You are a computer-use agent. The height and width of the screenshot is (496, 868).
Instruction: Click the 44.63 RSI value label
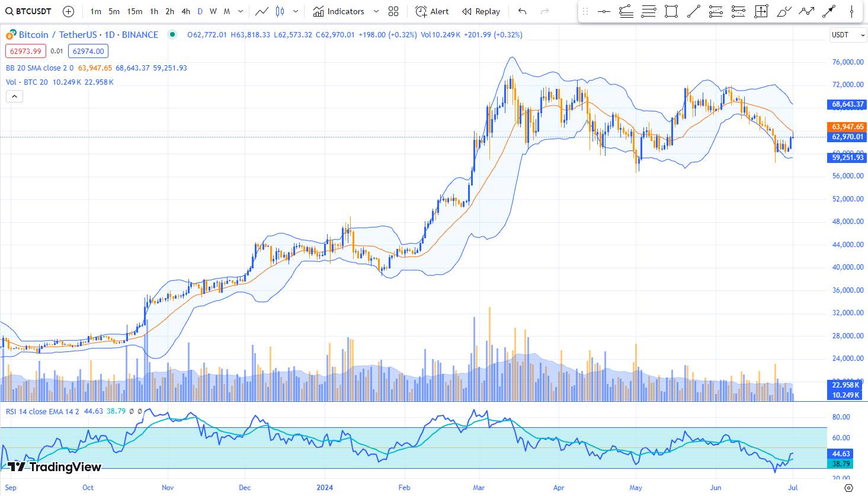point(841,454)
